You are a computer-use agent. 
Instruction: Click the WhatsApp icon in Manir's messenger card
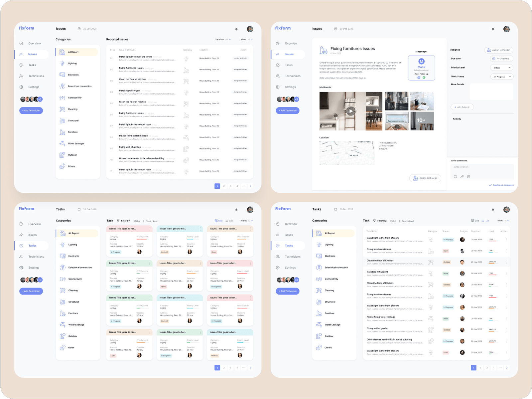(424, 78)
